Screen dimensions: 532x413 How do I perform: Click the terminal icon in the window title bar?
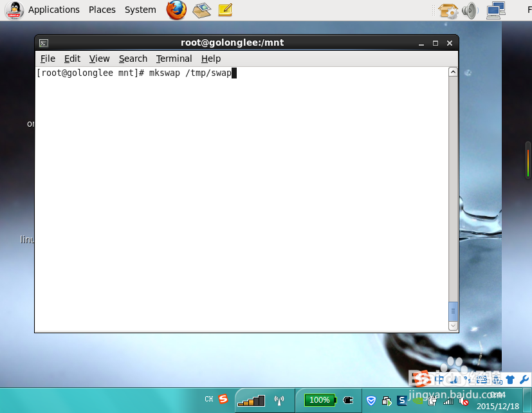tap(44, 42)
